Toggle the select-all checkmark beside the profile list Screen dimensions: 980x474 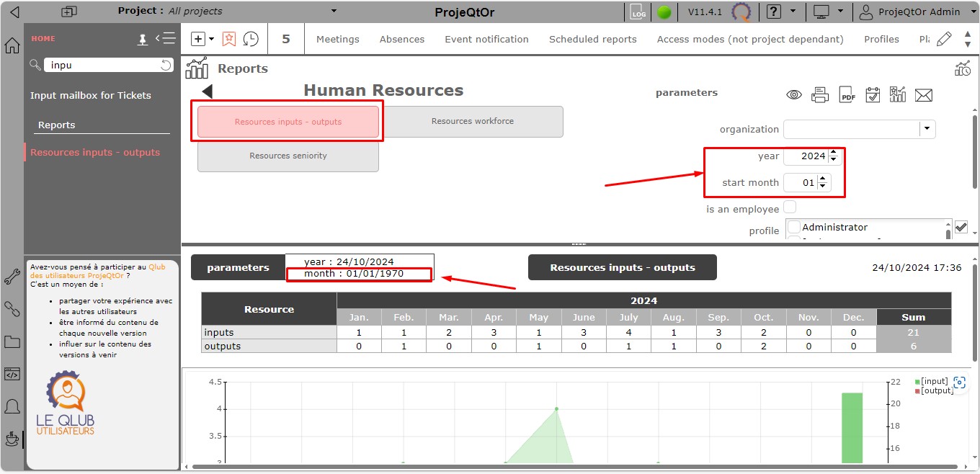[961, 227]
